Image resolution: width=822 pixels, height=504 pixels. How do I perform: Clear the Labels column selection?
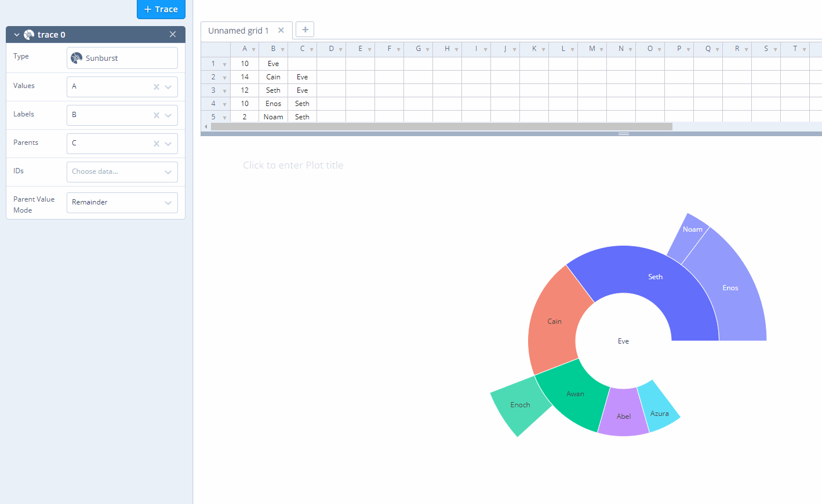(x=157, y=115)
